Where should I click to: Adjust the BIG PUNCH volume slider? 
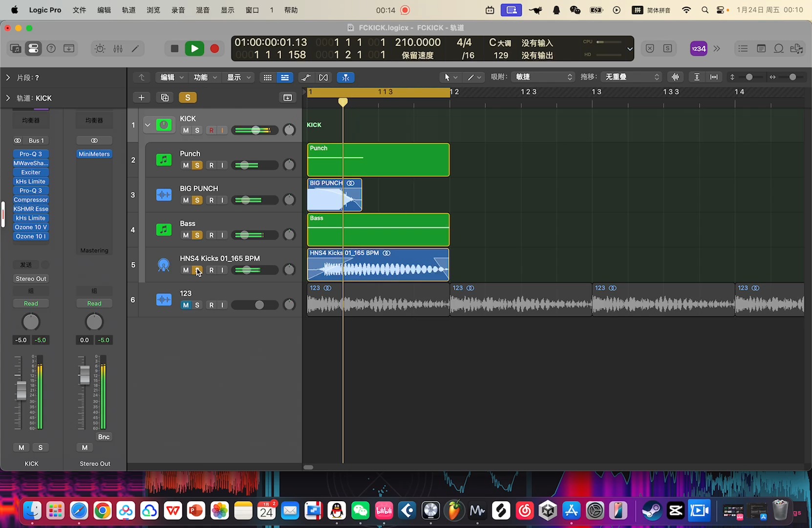click(246, 200)
